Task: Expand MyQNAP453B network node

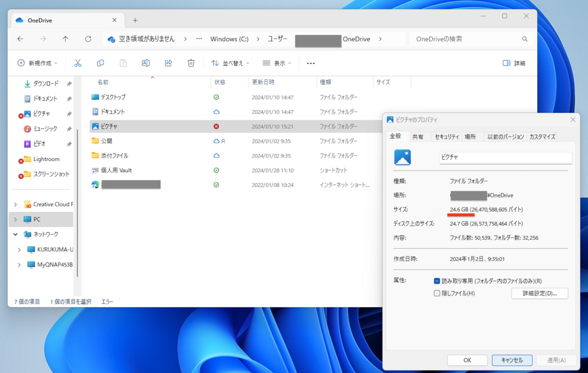Action: click(x=19, y=265)
